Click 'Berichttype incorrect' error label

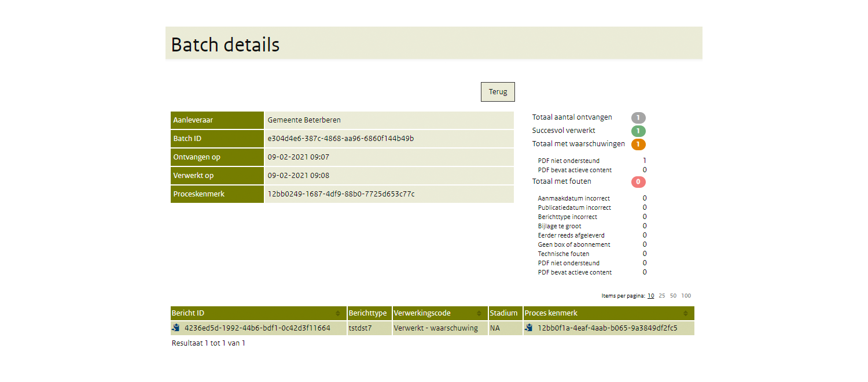coord(567,217)
